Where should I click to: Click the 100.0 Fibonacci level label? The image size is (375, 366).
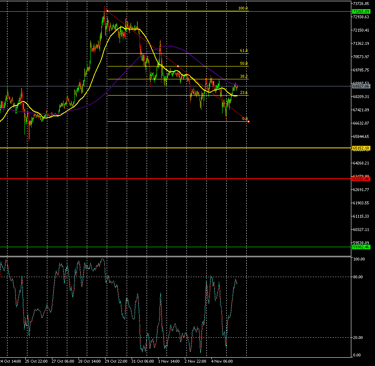(243, 8)
